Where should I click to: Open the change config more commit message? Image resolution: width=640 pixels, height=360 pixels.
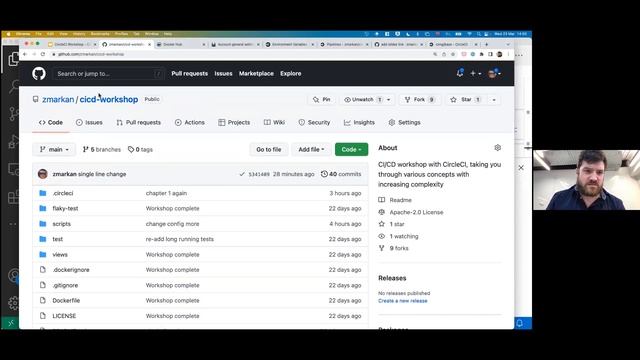pyautogui.click(x=172, y=224)
